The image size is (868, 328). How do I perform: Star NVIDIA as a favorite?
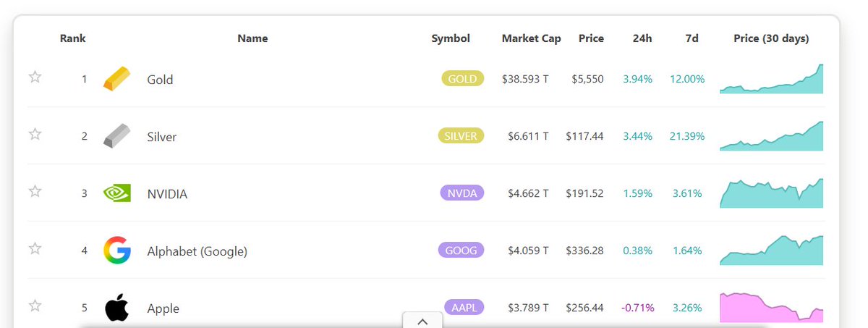point(35,192)
